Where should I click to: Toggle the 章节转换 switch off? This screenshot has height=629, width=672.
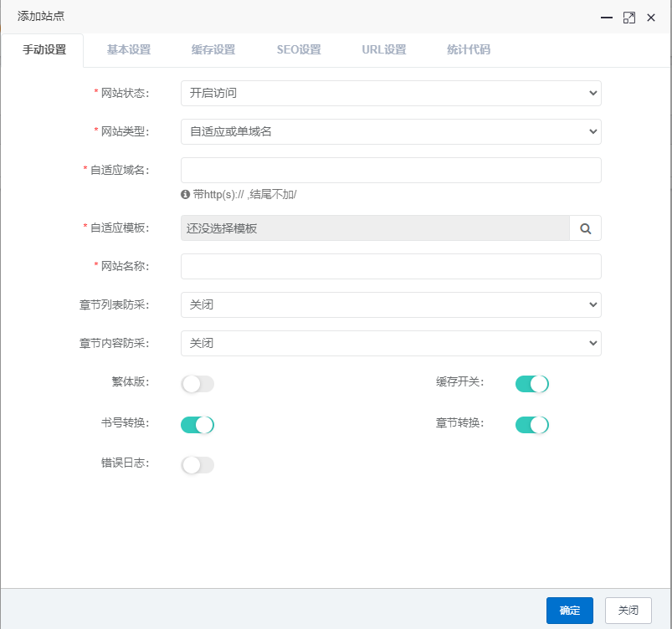[531, 425]
